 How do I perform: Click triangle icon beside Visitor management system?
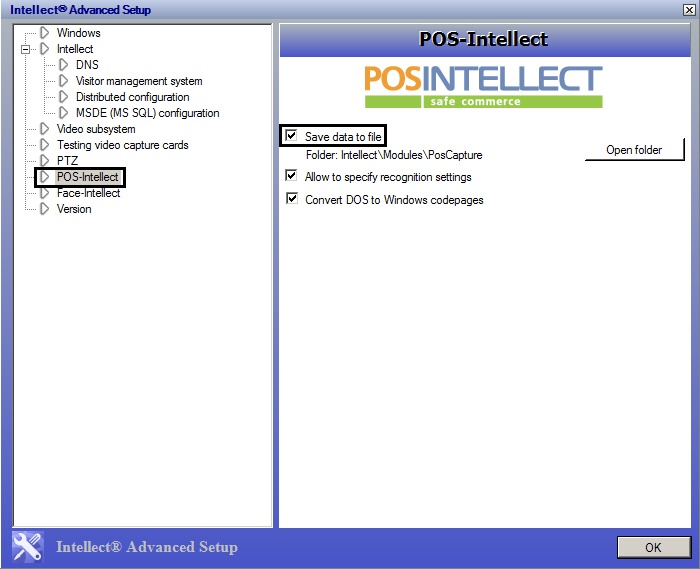coord(63,81)
